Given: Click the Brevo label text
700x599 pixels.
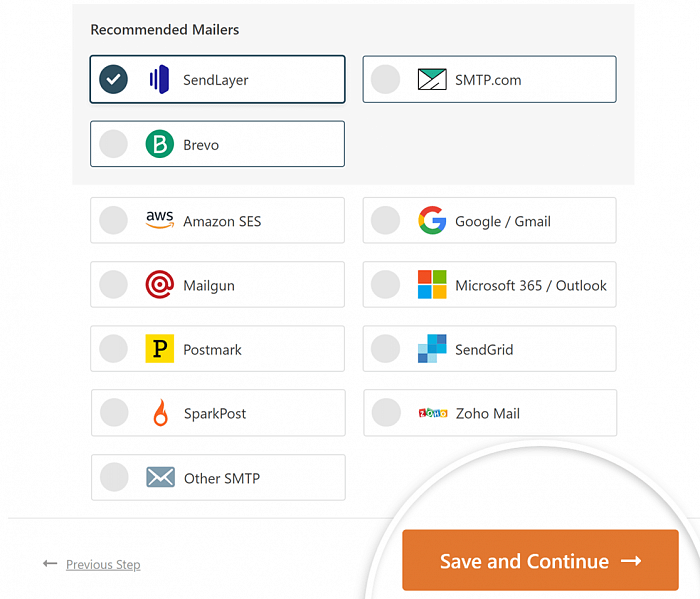Looking at the screenshot, I should [x=201, y=145].
